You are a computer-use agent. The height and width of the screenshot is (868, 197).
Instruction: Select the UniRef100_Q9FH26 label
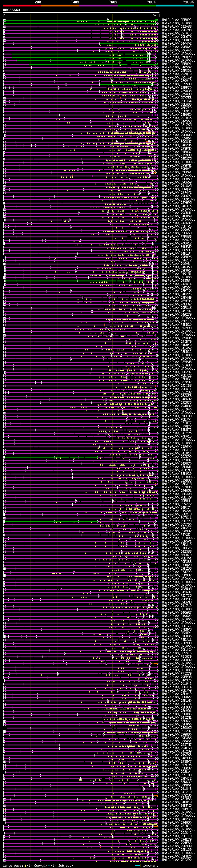pos(177,856)
